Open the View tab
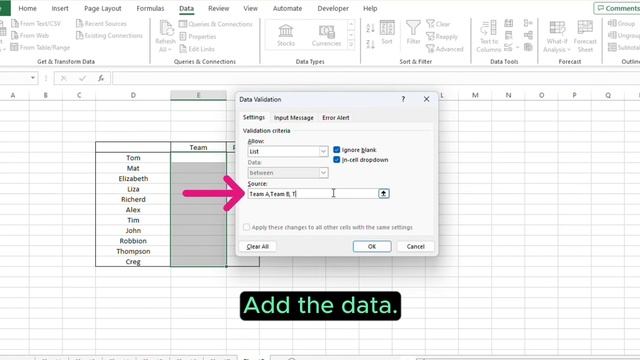The height and width of the screenshot is (360, 640). coord(250,8)
